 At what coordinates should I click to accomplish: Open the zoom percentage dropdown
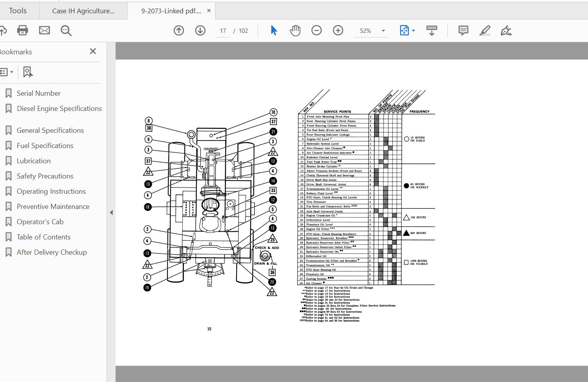tap(383, 31)
